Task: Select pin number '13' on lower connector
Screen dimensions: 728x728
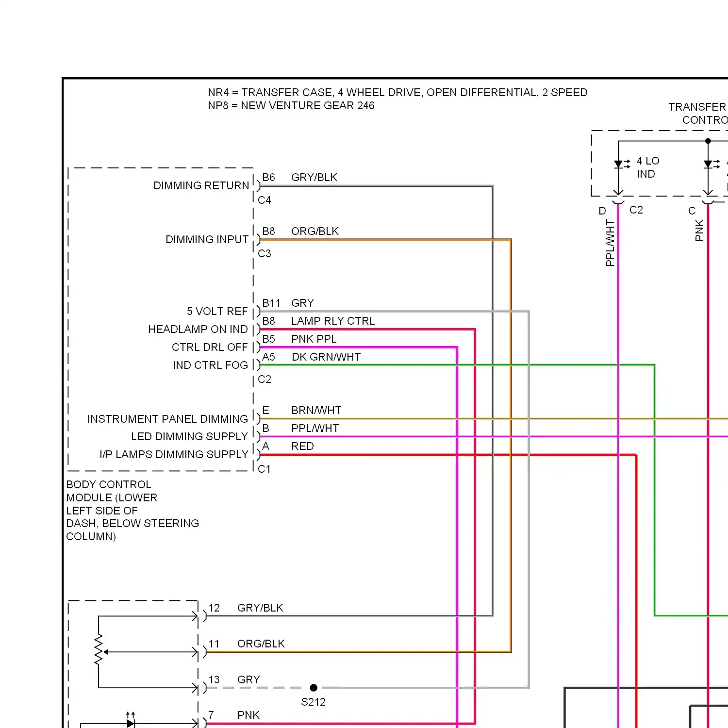Action: (x=214, y=679)
